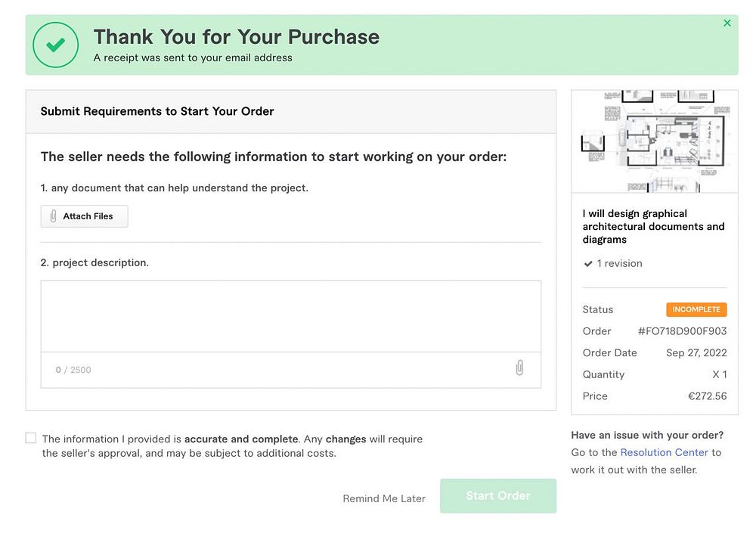Click the Remind Me Later link
The width and height of the screenshot is (756, 543).
(384, 498)
